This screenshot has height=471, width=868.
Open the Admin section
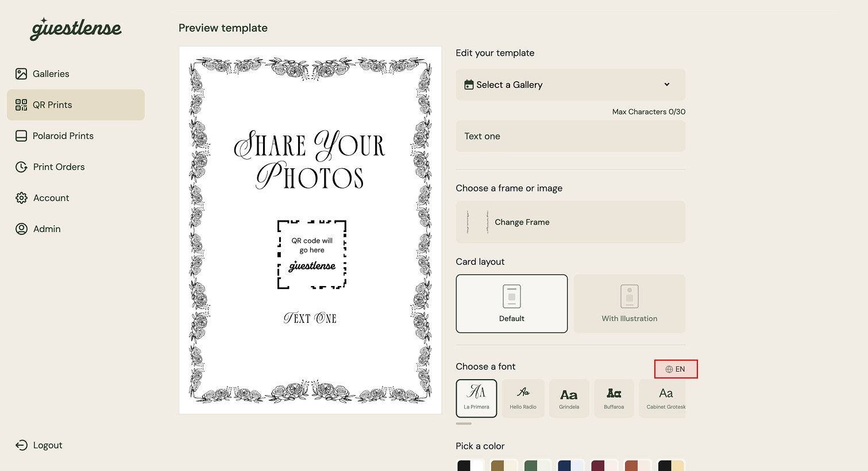(76, 229)
